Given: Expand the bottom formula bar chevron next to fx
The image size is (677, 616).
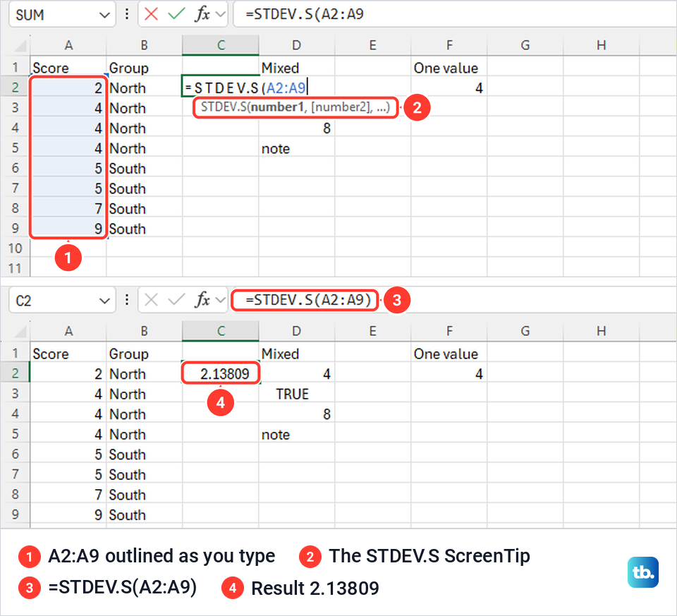Looking at the screenshot, I should point(221,300).
